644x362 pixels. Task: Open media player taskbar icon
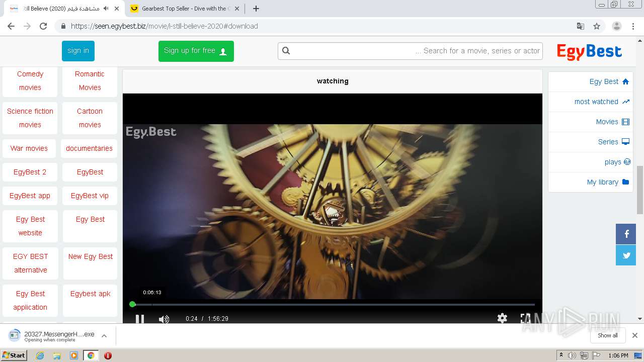[74, 355]
